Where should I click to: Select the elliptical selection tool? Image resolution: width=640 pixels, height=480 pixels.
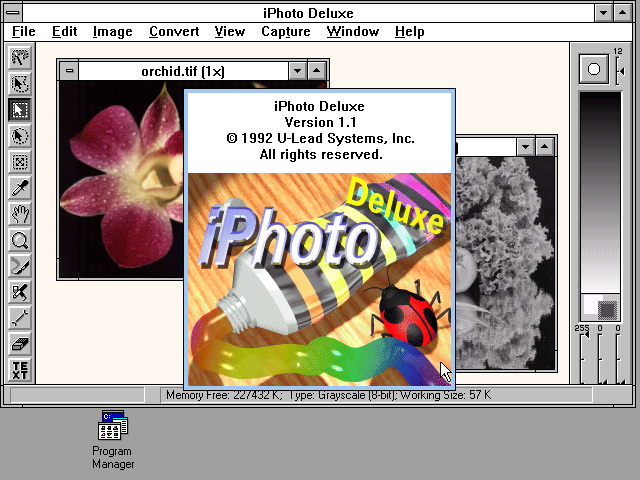coord(20,136)
